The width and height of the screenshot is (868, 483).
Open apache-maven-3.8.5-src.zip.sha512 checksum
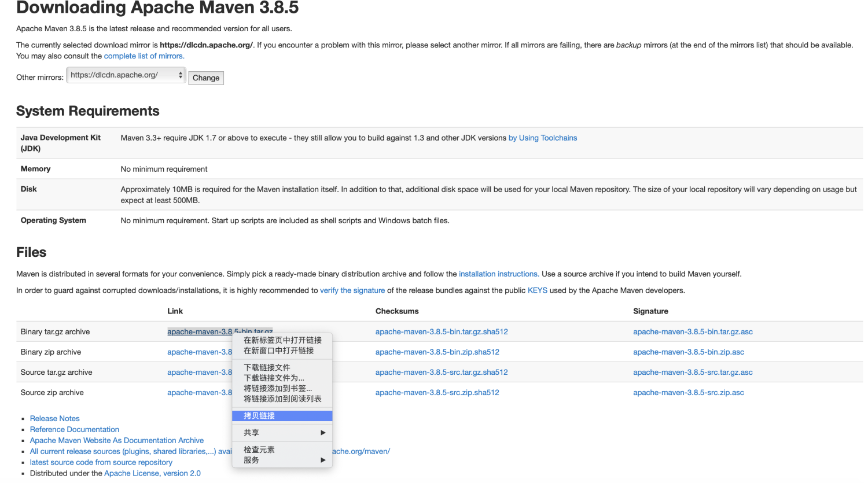pos(437,392)
